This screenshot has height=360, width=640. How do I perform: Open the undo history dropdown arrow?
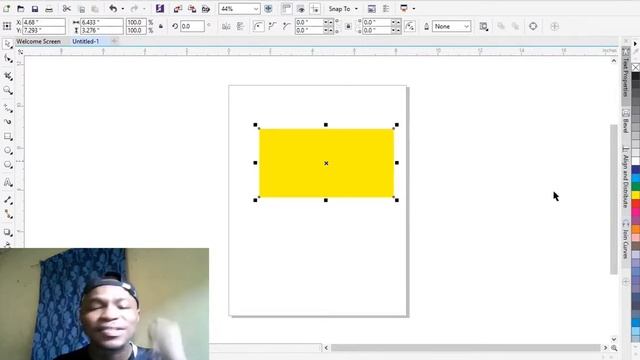(122, 9)
